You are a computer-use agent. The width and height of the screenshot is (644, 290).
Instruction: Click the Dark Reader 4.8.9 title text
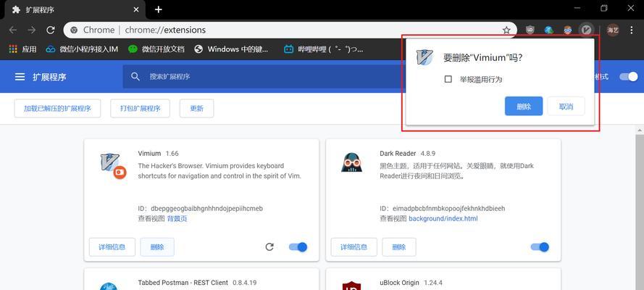tap(407, 154)
